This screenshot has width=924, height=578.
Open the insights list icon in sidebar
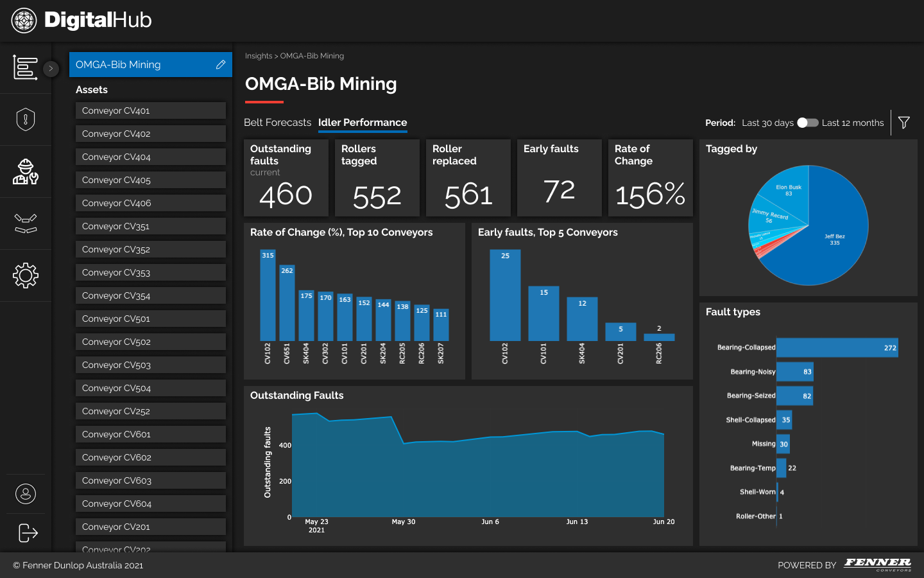click(25, 67)
